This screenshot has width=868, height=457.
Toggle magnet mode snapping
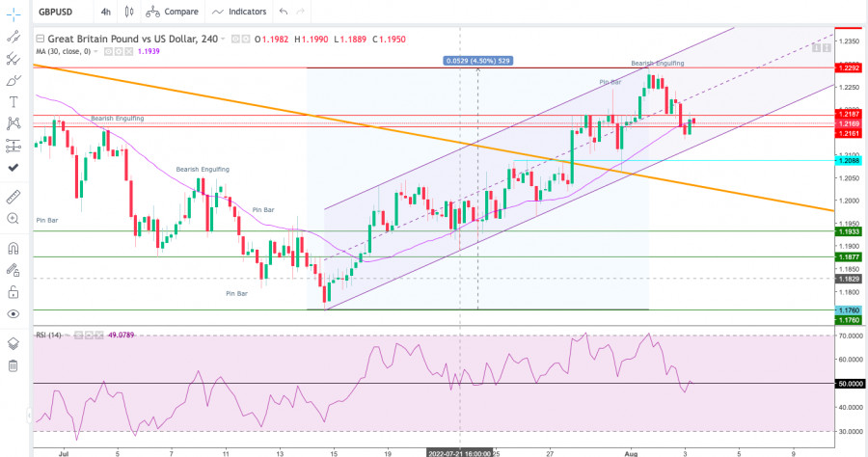point(14,248)
